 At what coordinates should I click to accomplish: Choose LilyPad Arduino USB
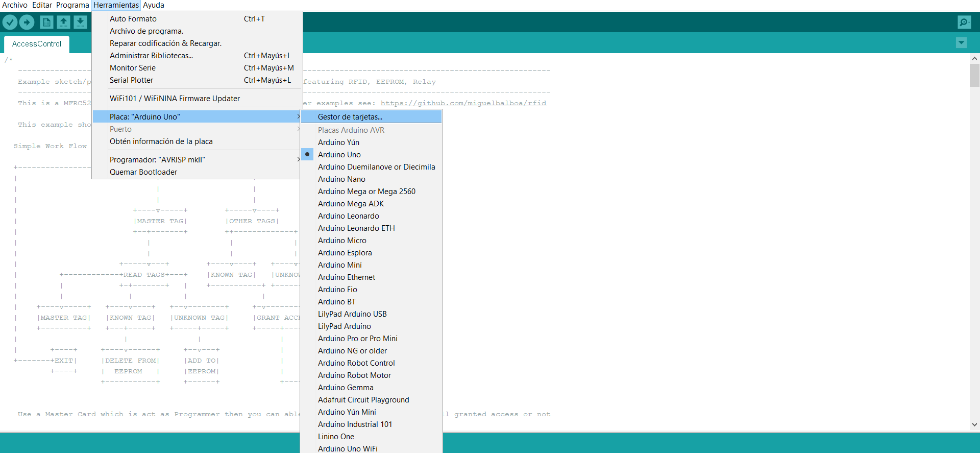[x=371, y=314]
